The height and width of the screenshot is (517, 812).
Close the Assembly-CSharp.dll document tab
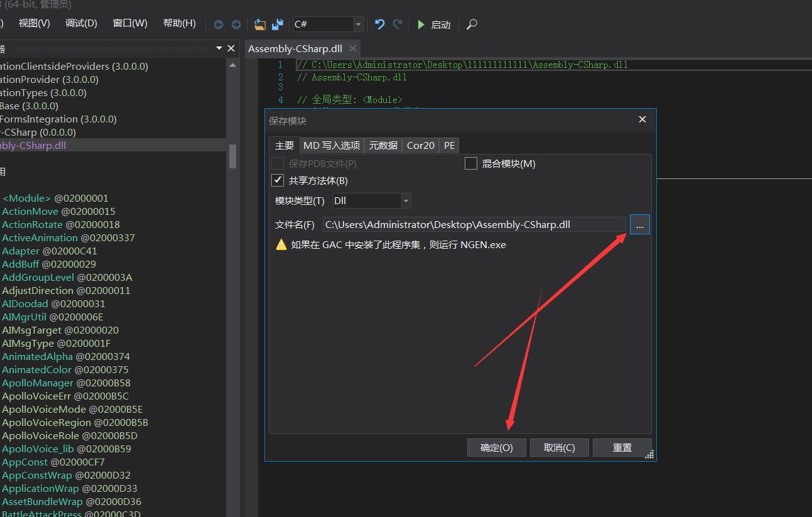[x=353, y=48]
